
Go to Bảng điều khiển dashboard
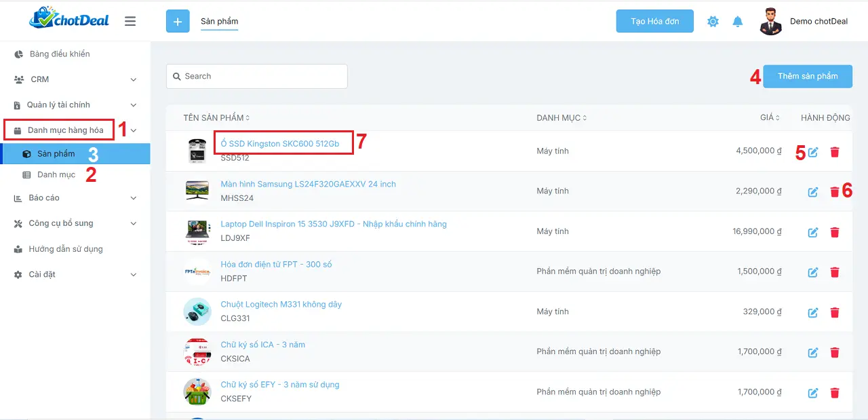point(59,54)
